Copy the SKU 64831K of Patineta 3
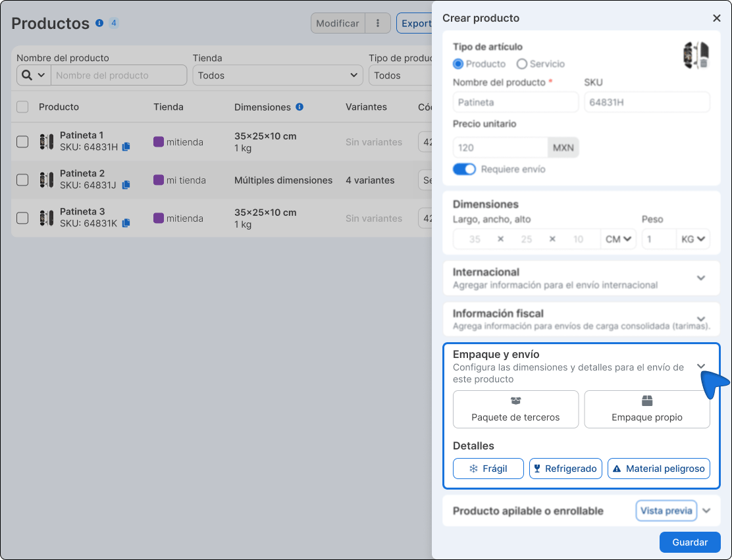 click(126, 223)
